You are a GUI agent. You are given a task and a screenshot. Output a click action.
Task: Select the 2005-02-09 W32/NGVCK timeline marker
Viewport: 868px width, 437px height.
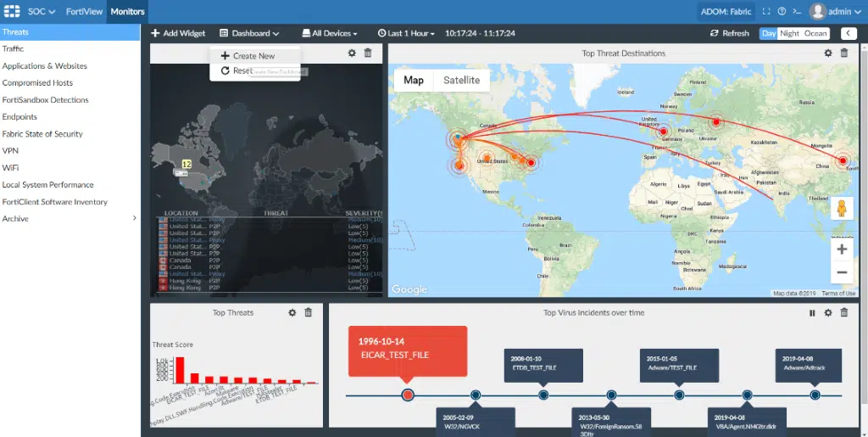coord(476,395)
